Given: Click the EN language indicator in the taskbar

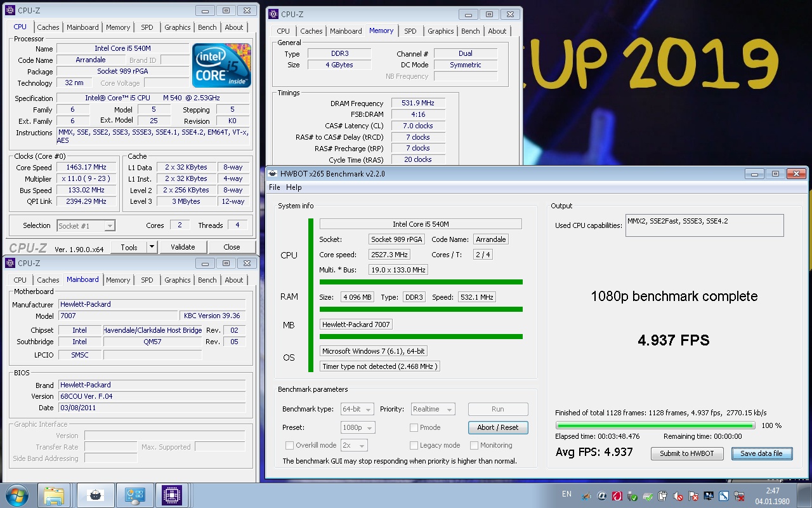Looking at the screenshot, I should click(x=566, y=494).
